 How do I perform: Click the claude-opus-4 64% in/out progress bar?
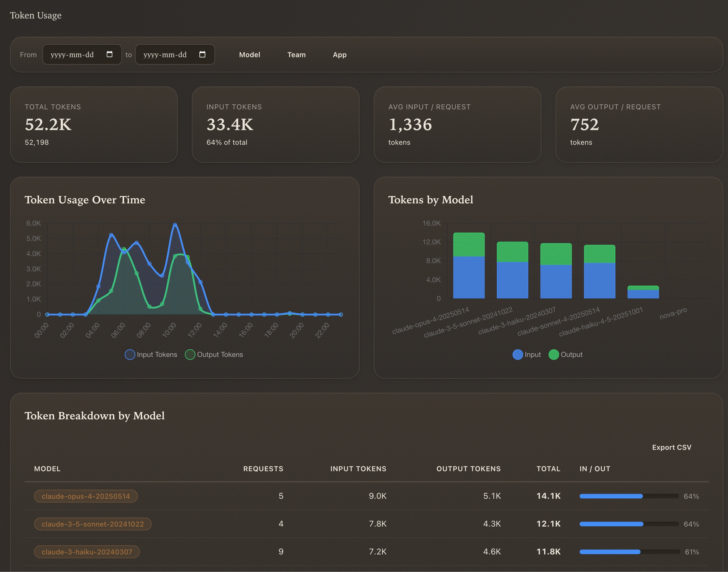629,496
